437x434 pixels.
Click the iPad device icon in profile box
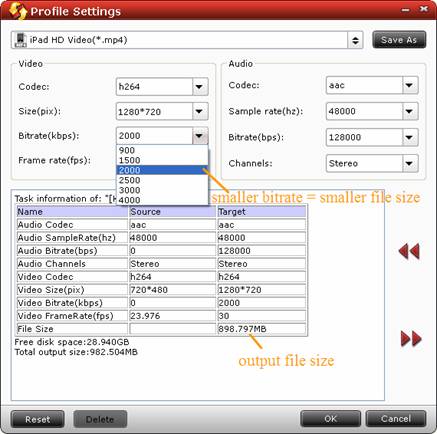pos(21,40)
